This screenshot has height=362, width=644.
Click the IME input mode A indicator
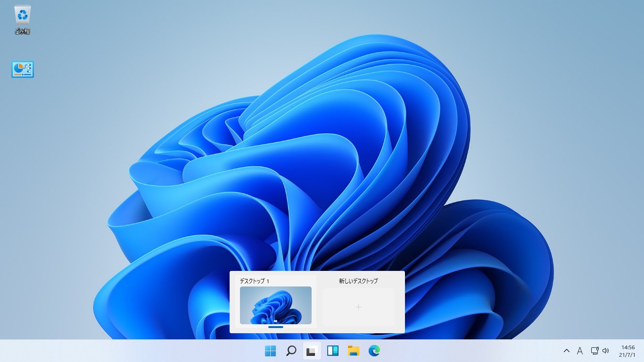point(580,351)
